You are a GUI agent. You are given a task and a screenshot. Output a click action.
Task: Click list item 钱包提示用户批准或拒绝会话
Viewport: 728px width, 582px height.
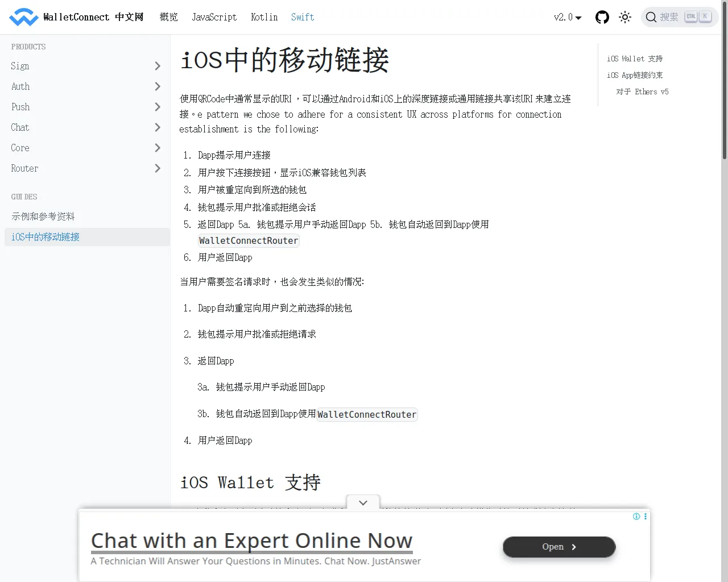[x=257, y=207]
